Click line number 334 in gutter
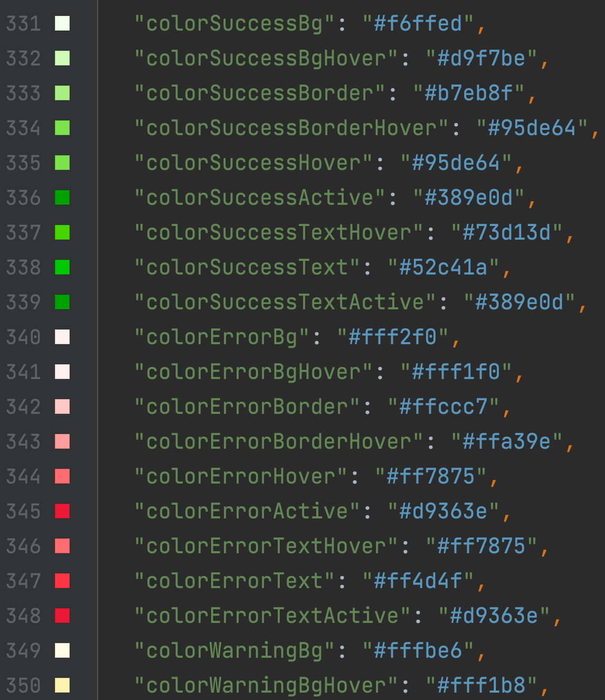The width and height of the screenshot is (605, 700). click(x=23, y=128)
